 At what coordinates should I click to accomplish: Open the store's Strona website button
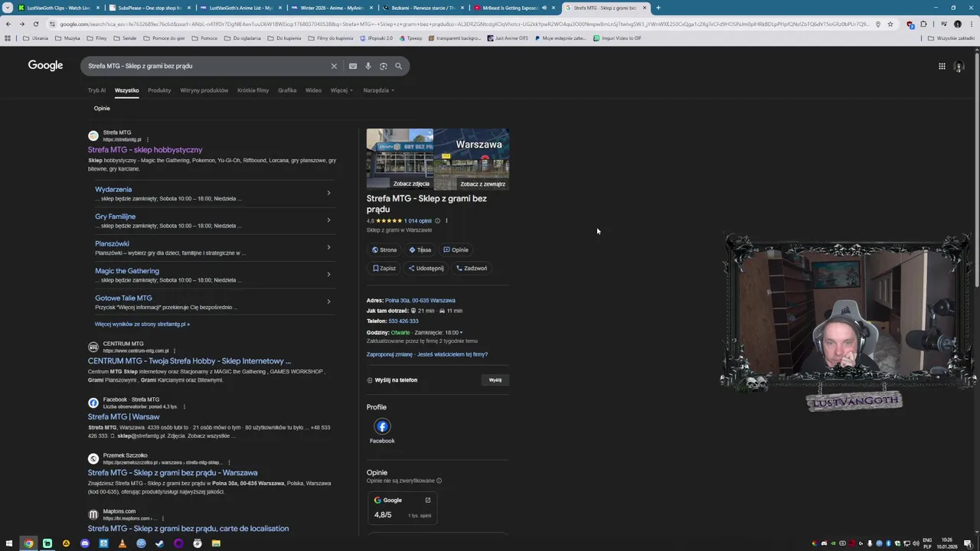click(x=384, y=249)
